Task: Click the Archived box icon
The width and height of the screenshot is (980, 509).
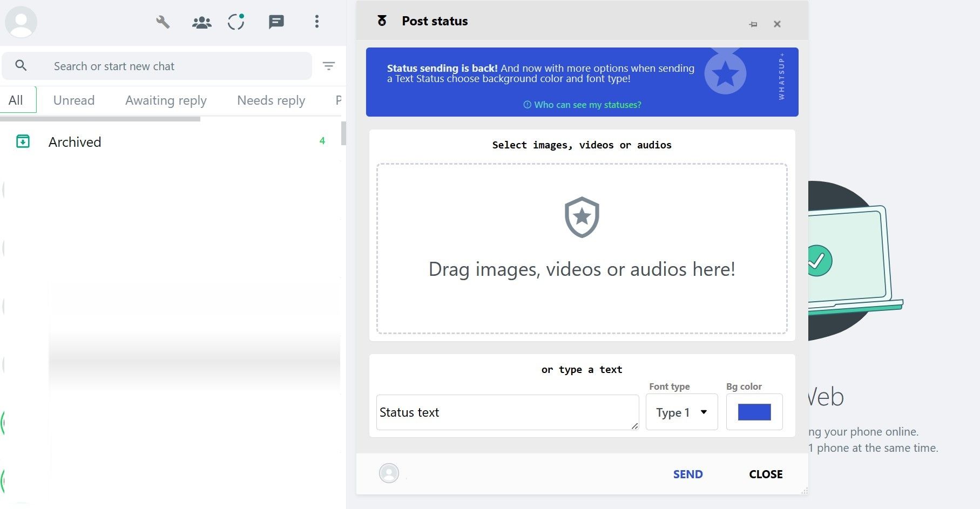Action: [22, 141]
